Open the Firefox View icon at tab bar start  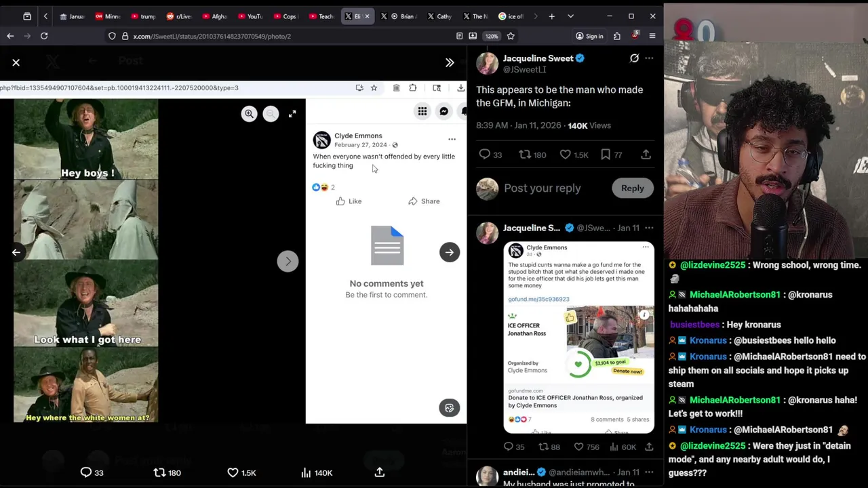(27, 16)
